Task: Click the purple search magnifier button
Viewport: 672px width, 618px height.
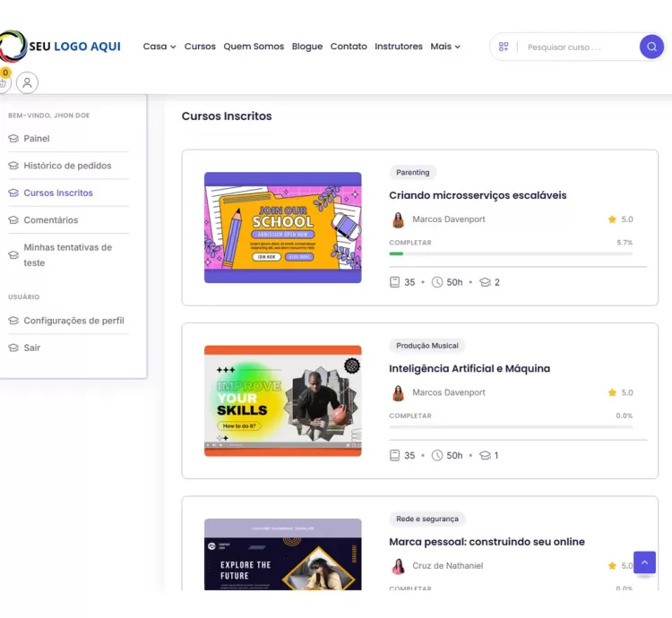Action: point(651,47)
